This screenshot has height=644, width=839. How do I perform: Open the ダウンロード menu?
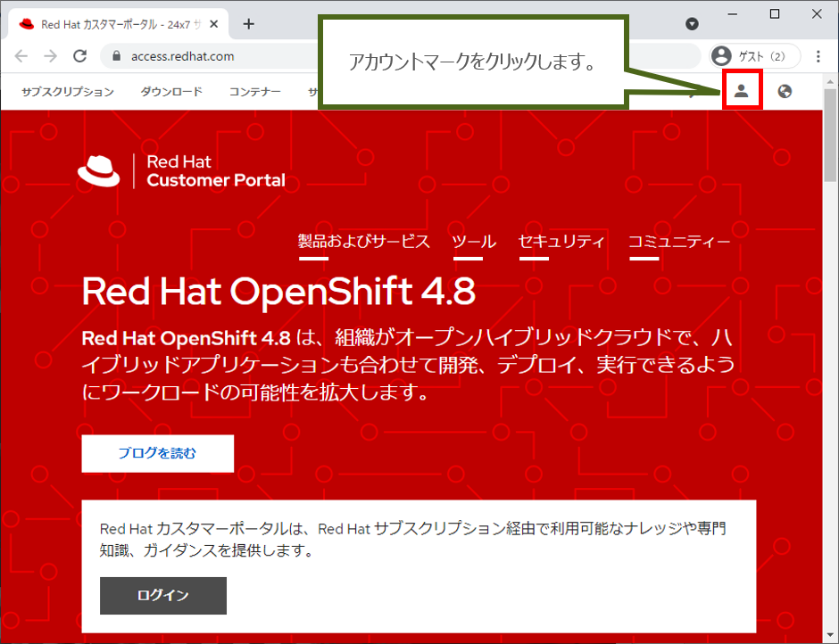(171, 92)
